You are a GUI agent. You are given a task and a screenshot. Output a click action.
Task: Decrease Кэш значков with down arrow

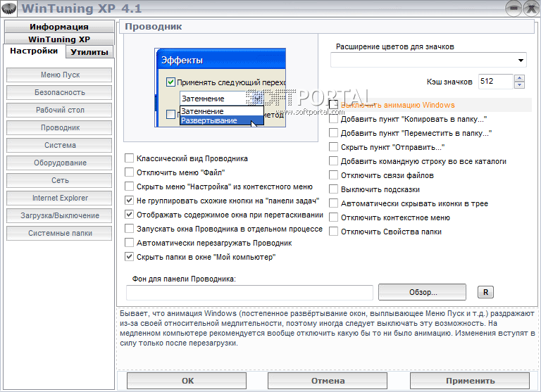coord(519,85)
